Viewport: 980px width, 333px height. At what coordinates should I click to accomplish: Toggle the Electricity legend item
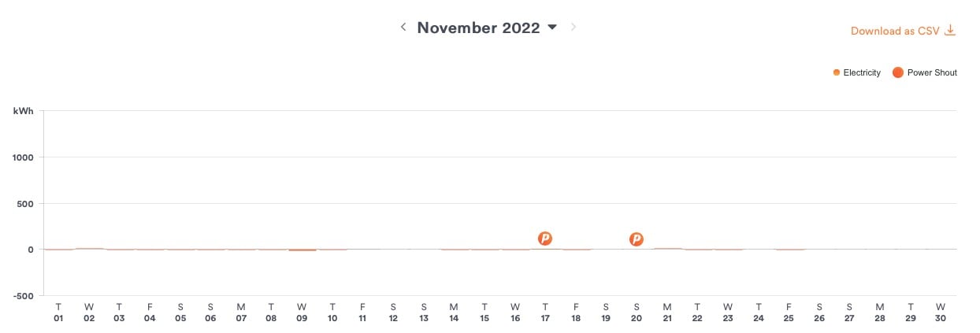pyautogui.click(x=856, y=72)
